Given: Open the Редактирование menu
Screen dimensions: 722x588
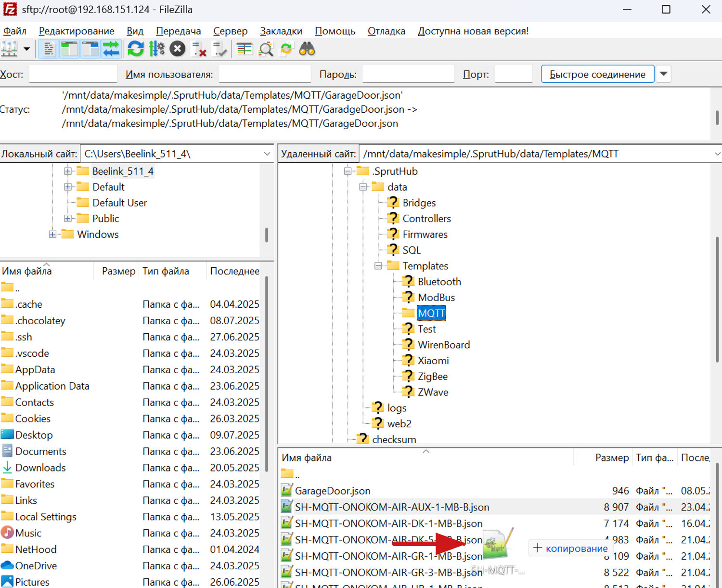Looking at the screenshot, I should [x=77, y=31].
